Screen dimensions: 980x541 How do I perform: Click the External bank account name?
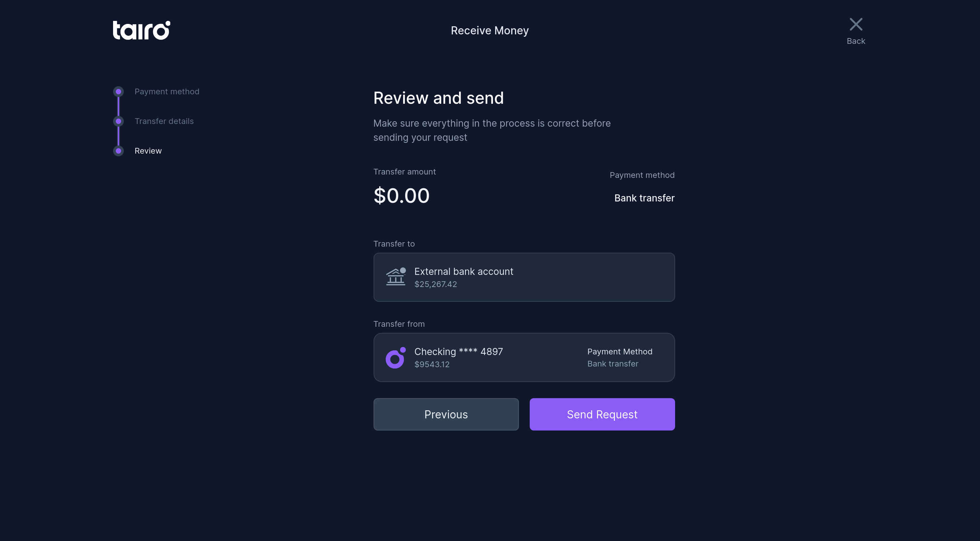click(463, 272)
